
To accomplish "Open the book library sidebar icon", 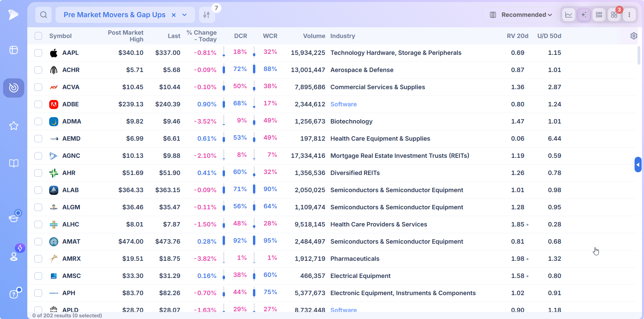I will click(x=13, y=164).
